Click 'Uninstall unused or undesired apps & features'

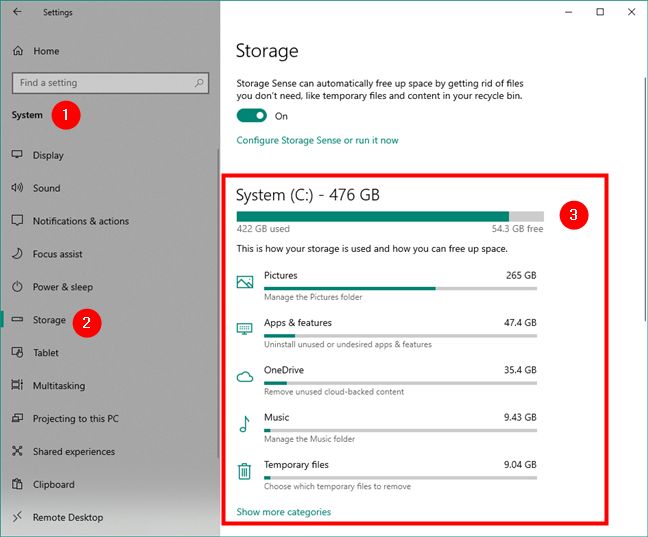(348, 344)
